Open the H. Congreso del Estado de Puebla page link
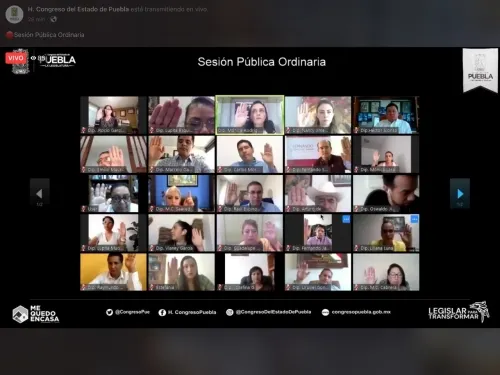Image resolution: width=500 pixels, height=375 pixels. tap(78, 9)
